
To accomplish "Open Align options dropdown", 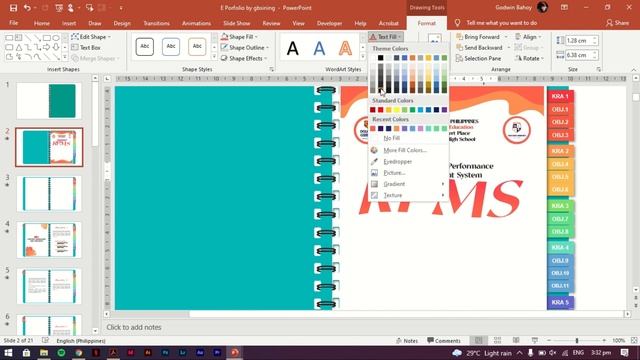I will 529,37.
